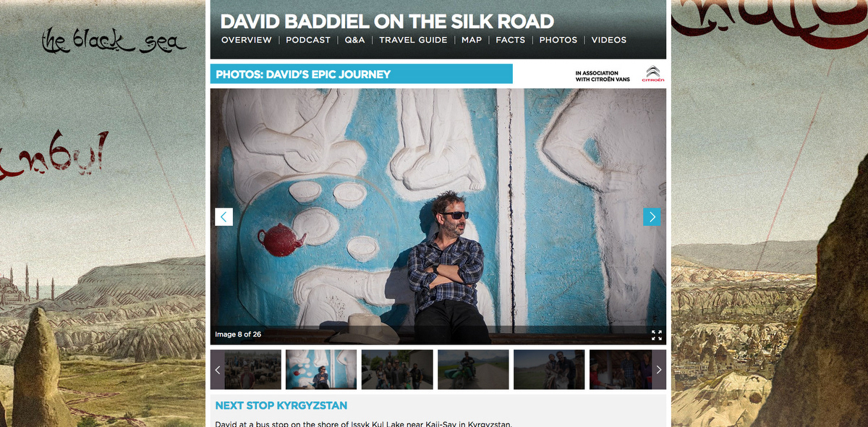Switch to the Photos section

pos(558,40)
